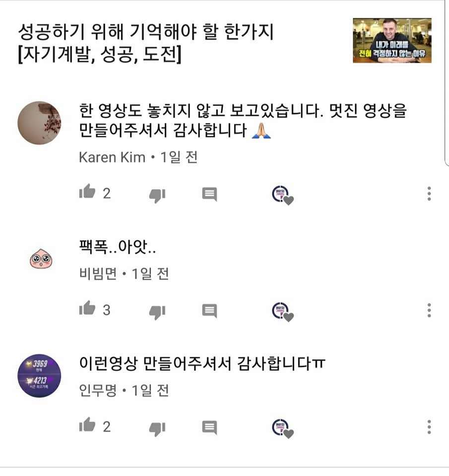
Task: Reply to Karen Kim's comment
Action: tap(209, 194)
